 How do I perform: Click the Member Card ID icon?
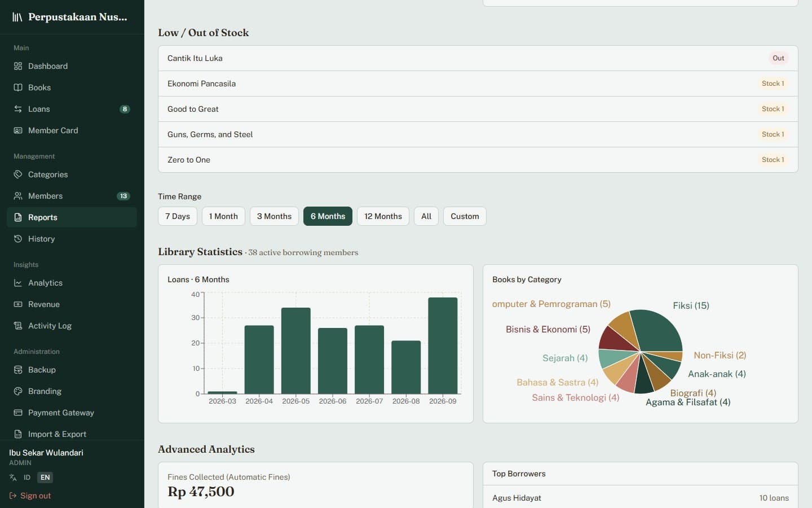coord(18,130)
